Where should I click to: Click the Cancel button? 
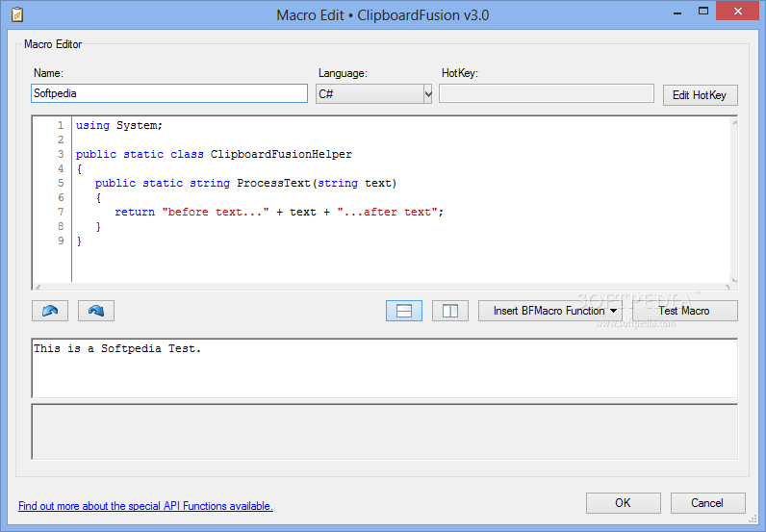pyautogui.click(x=707, y=503)
